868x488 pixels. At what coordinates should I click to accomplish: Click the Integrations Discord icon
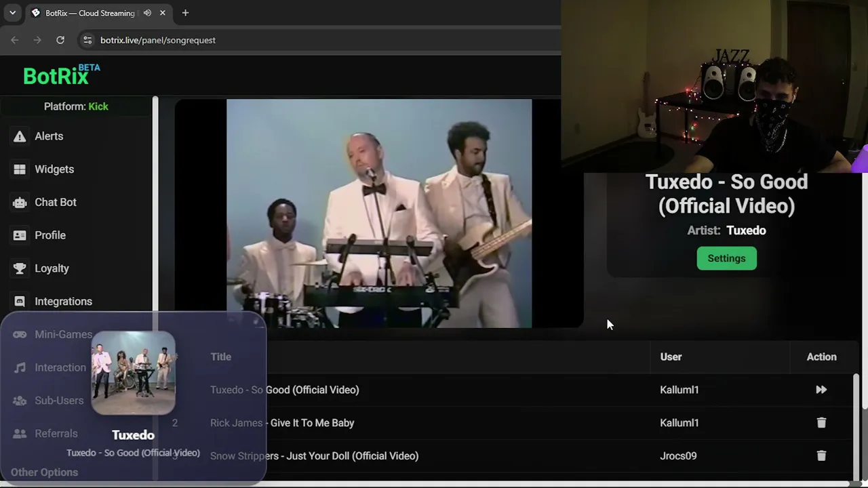20,302
